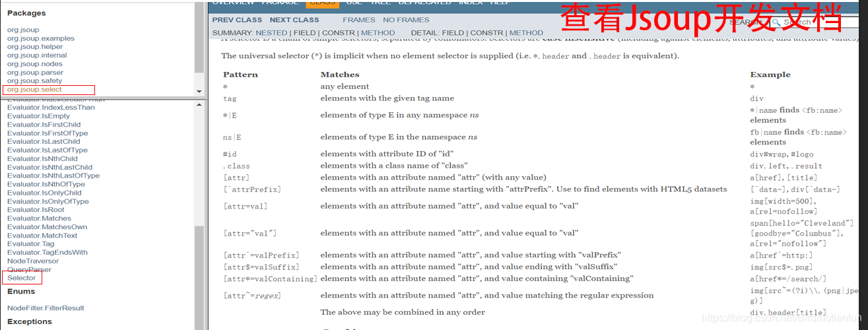Open Evaluator.IsOnlyChild class
This screenshot has height=330, width=868.
pos(44,193)
